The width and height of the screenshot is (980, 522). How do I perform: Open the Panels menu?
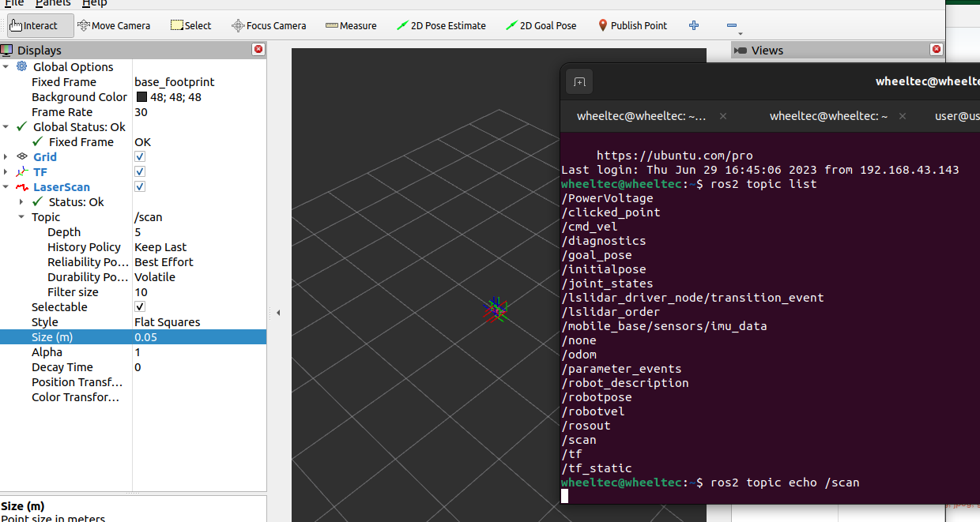coord(53,3)
